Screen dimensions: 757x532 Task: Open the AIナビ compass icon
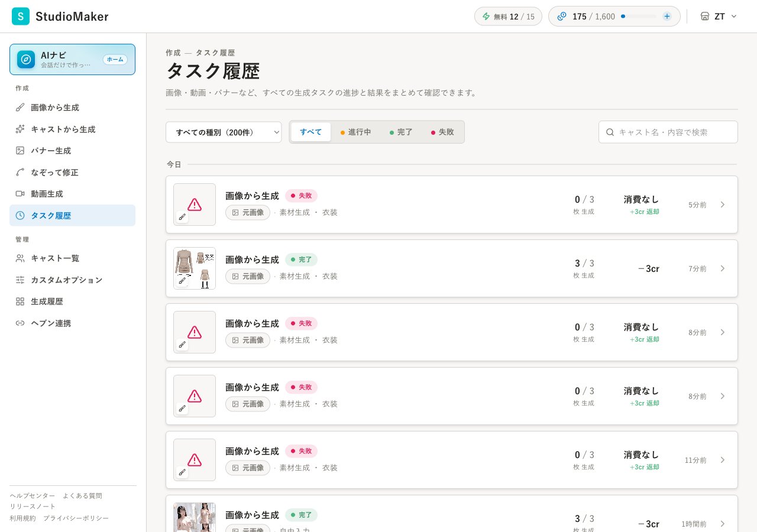click(26, 60)
